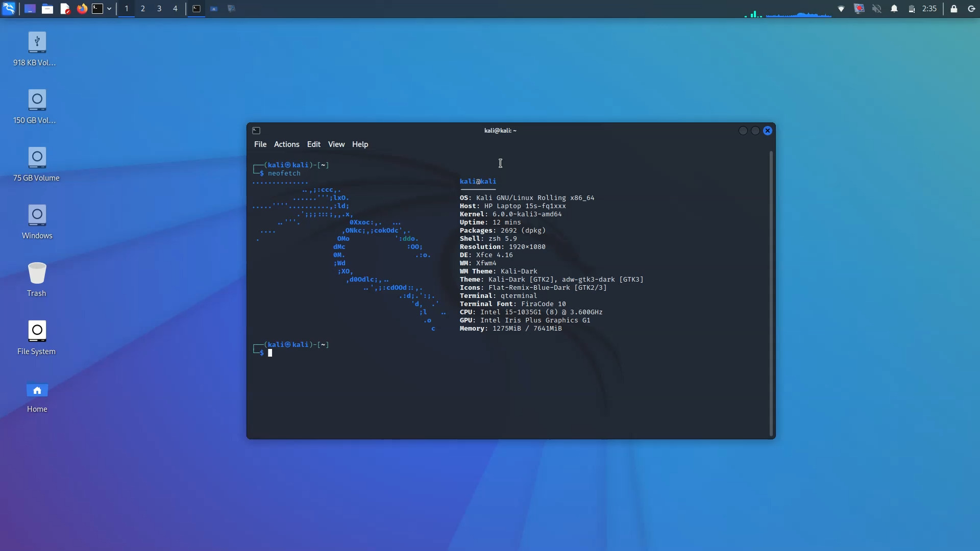Switch to workspace 3
The height and width of the screenshot is (551, 980).
coord(159,8)
